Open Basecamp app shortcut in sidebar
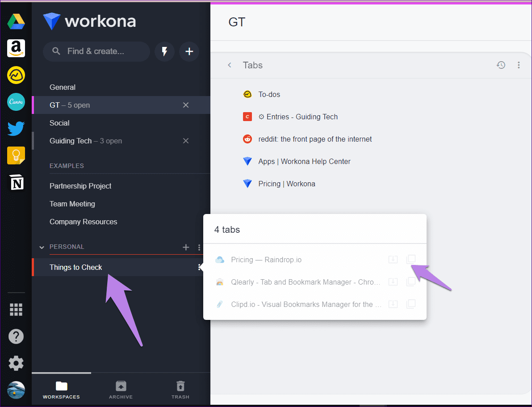The height and width of the screenshot is (407, 532). [x=16, y=75]
